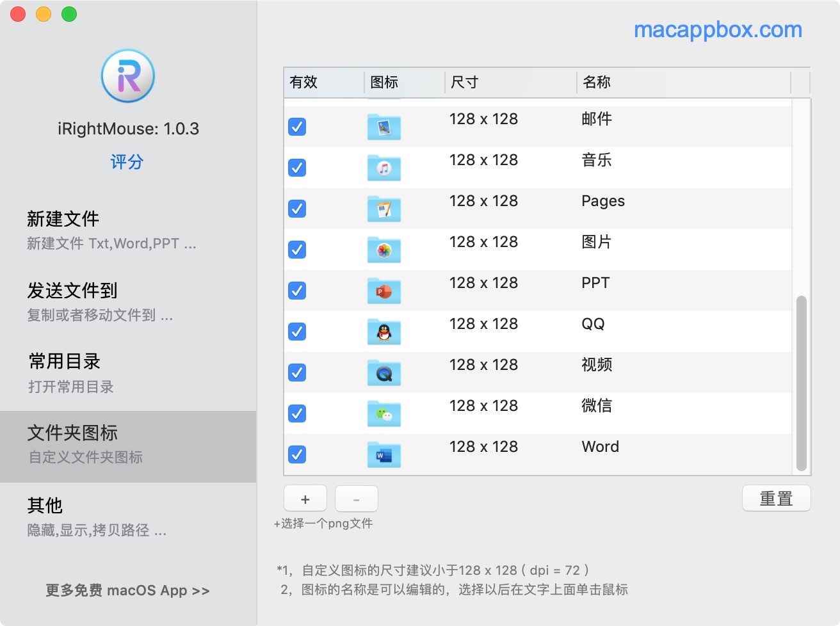The width and height of the screenshot is (840, 626).
Task: Uncheck the 邮件 row checkbox
Action: click(x=297, y=127)
